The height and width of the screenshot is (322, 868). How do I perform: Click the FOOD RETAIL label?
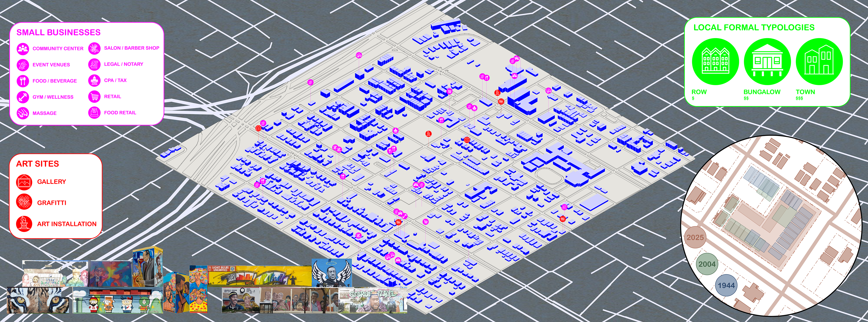pos(120,112)
